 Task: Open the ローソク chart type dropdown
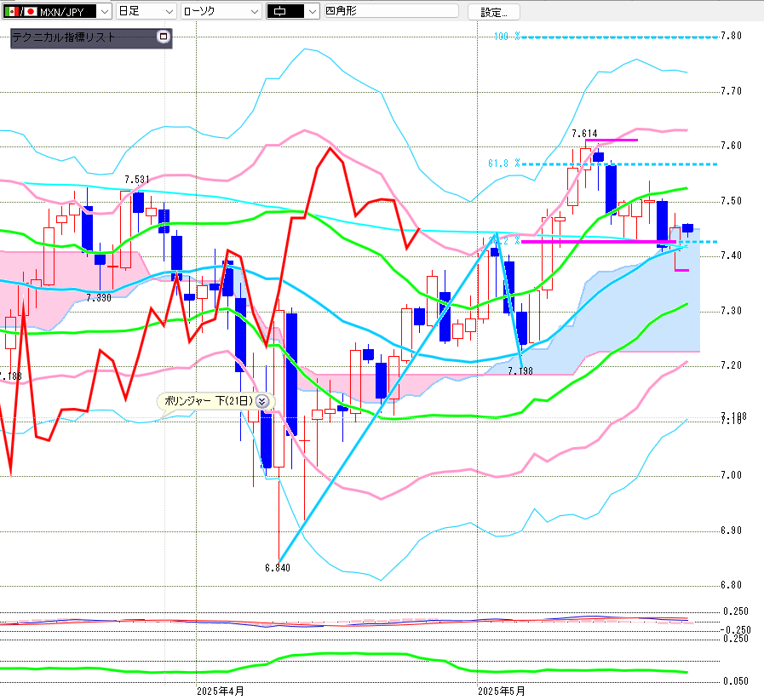click(221, 11)
